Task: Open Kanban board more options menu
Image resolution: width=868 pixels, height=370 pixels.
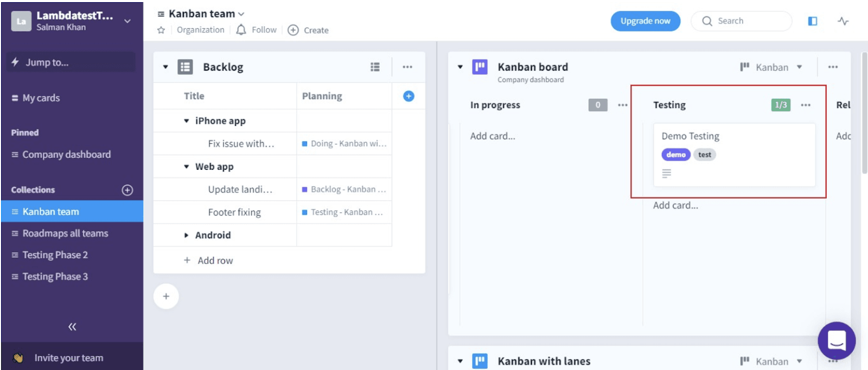Action: pos(833,67)
